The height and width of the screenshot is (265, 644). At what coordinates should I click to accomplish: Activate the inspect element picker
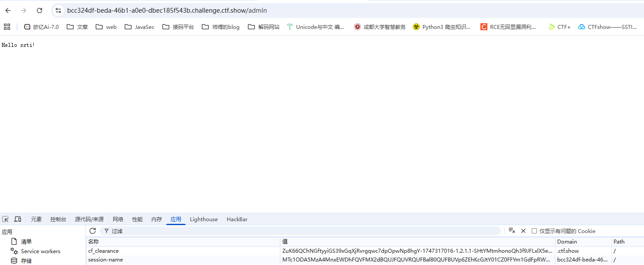tap(6, 219)
